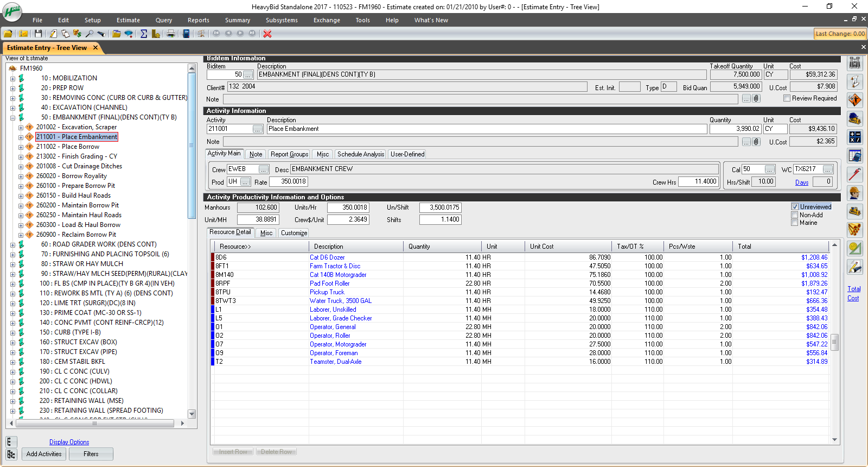Click the yellow pipes materials sidebar icon
Screen dimensions: 868x467
pyautogui.click(x=855, y=230)
